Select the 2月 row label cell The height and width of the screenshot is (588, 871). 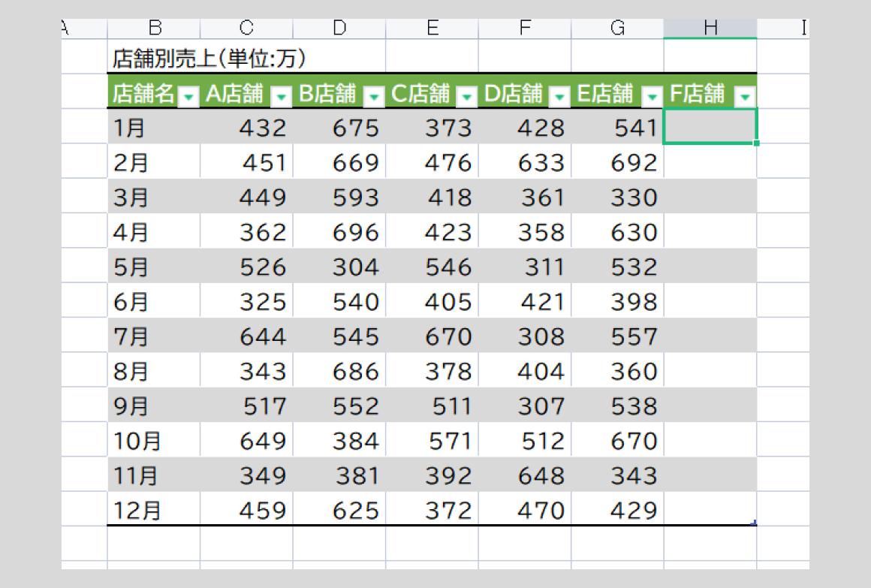154,161
